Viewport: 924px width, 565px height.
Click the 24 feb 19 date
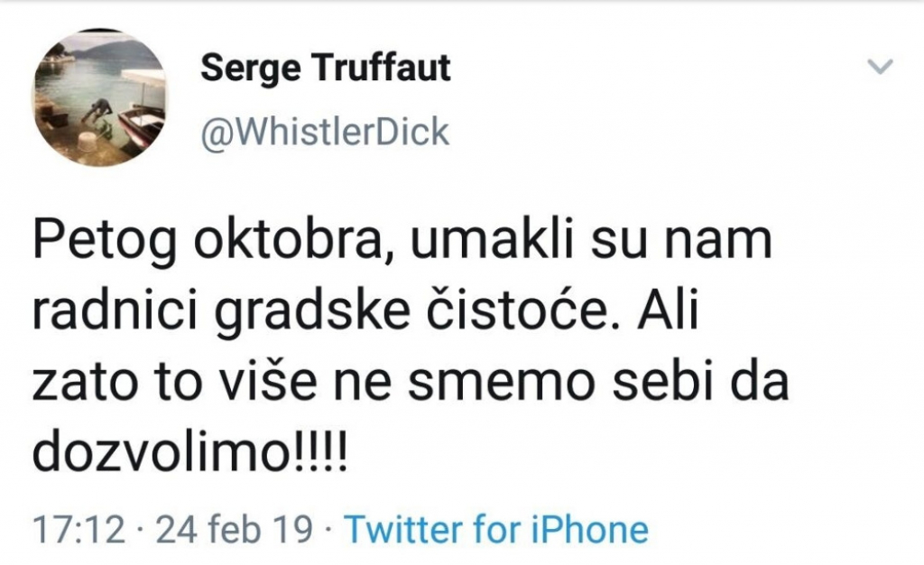tap(235, 529)
